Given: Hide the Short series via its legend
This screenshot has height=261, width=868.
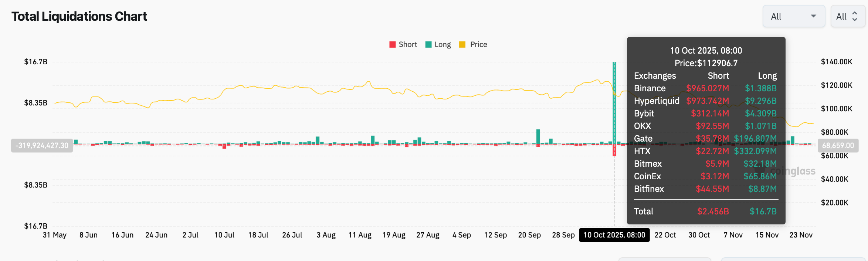Looking at the screenshot, I should coord(403,44).
